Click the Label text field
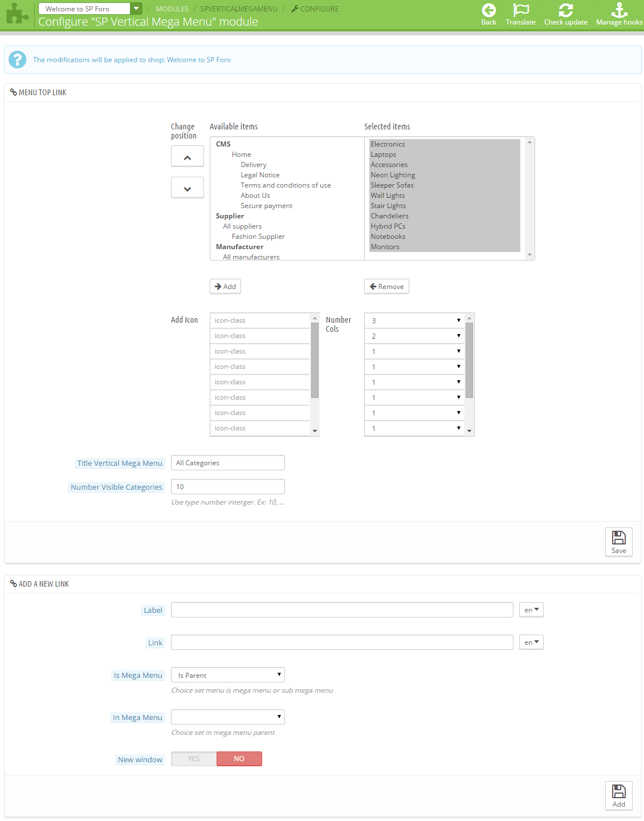644x821 pixels. (342, 610)
